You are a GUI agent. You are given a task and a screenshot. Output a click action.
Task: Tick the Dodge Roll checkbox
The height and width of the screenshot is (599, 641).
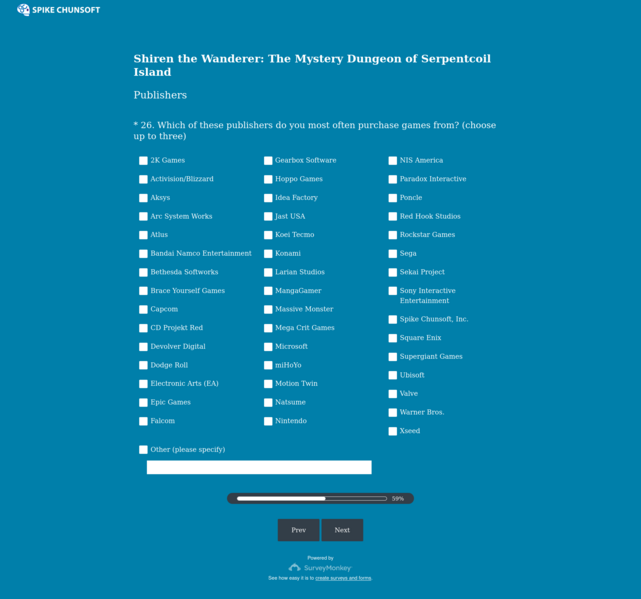coord(143,365)
